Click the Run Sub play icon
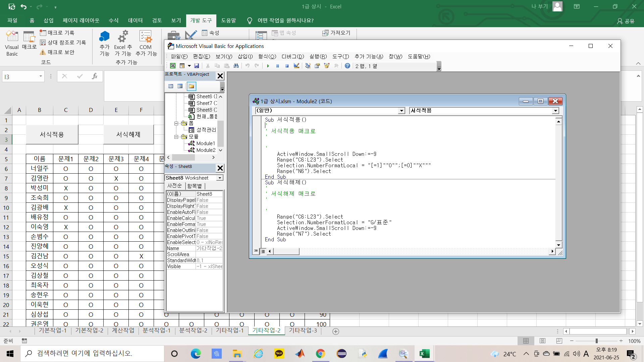This screenshot has height=362, width=644. click(x=268, y=66)
